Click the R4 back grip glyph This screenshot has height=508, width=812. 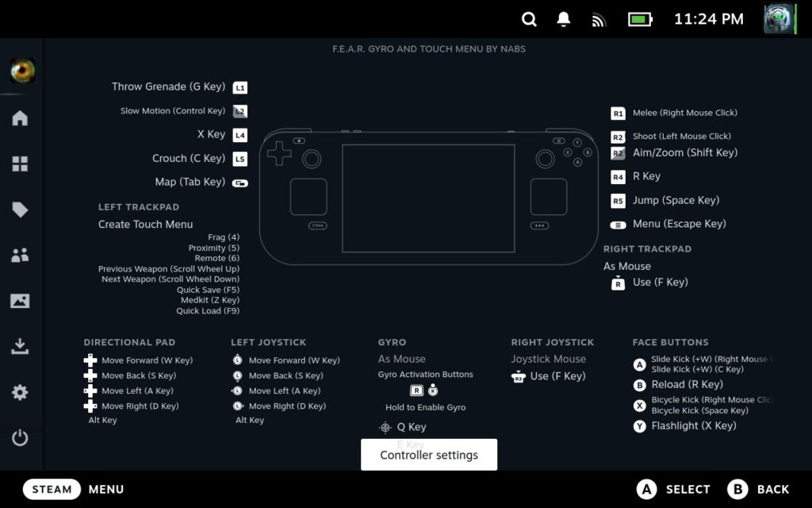(x=618, y=177)
